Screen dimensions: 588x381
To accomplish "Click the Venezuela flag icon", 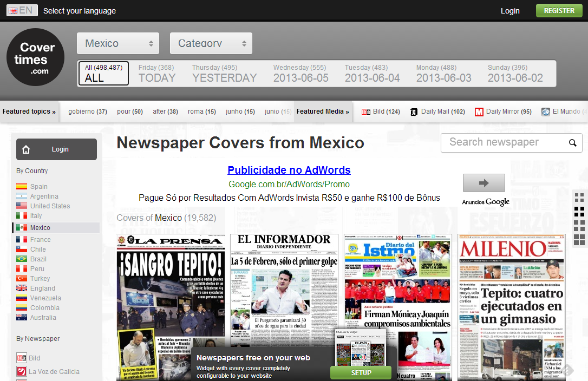I will 22,298.
